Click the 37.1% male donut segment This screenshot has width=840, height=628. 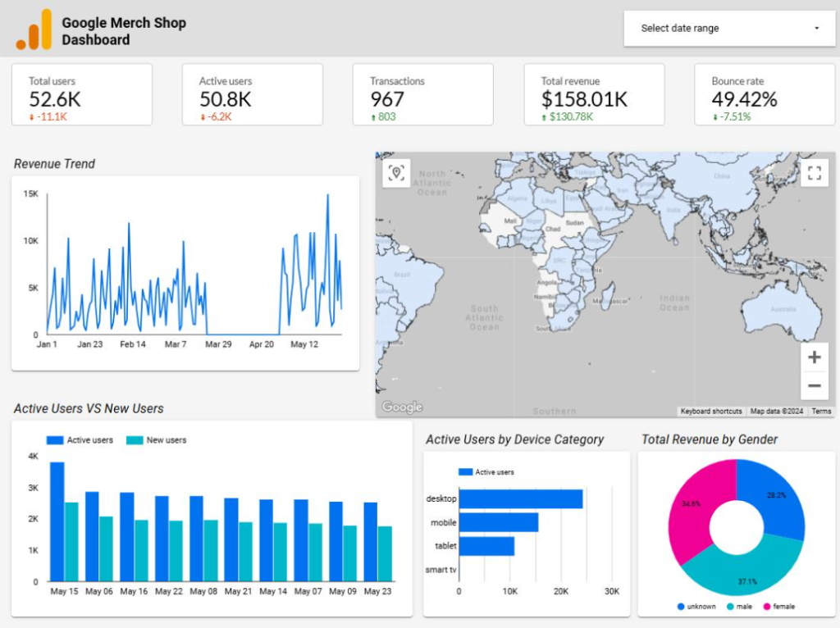747,576
